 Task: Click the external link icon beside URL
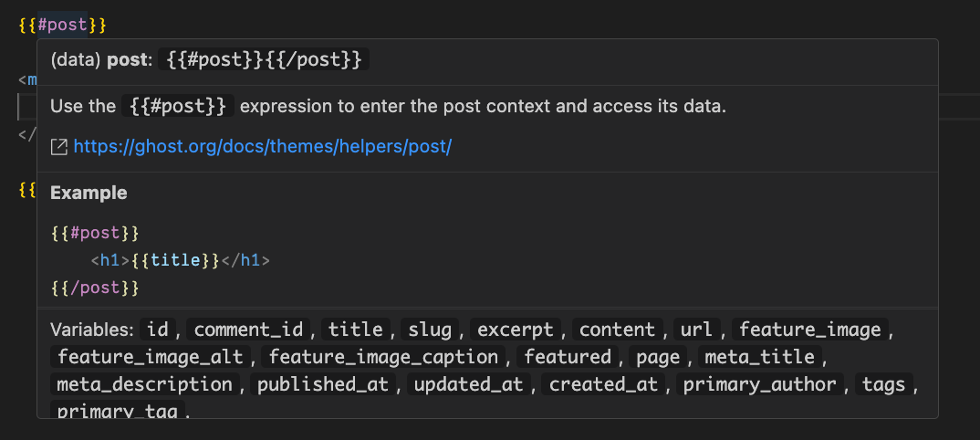tap(58, 148)
